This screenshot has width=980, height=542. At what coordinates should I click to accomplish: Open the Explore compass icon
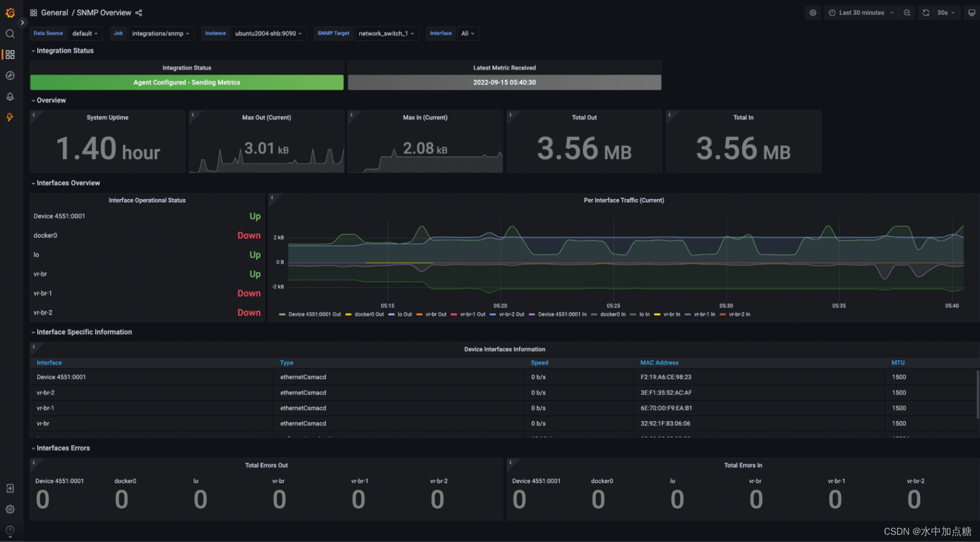click(10, 76)
